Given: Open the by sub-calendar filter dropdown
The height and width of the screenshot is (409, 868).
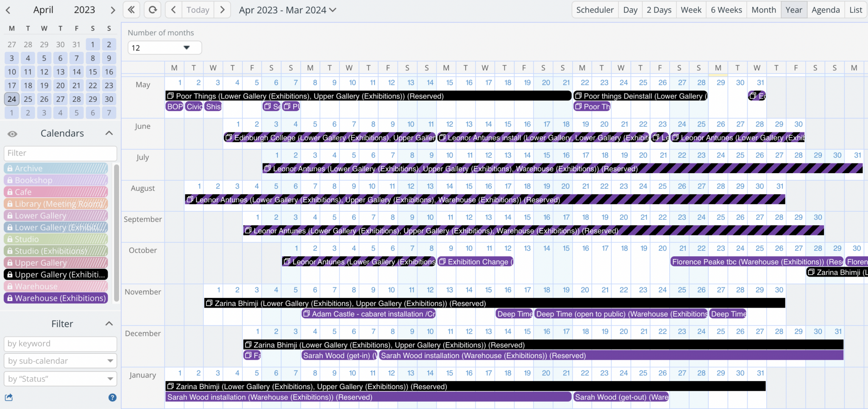Looking at the screenshot, I should tap(60, 361).
